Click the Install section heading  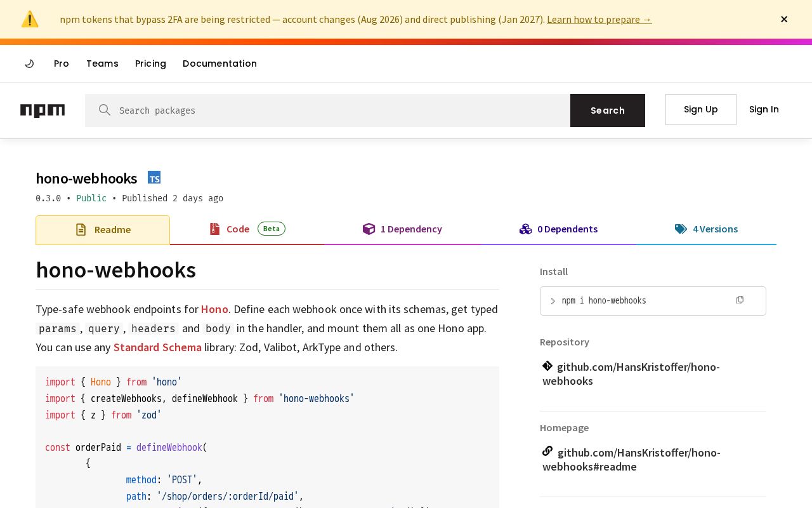pos(554,272)
